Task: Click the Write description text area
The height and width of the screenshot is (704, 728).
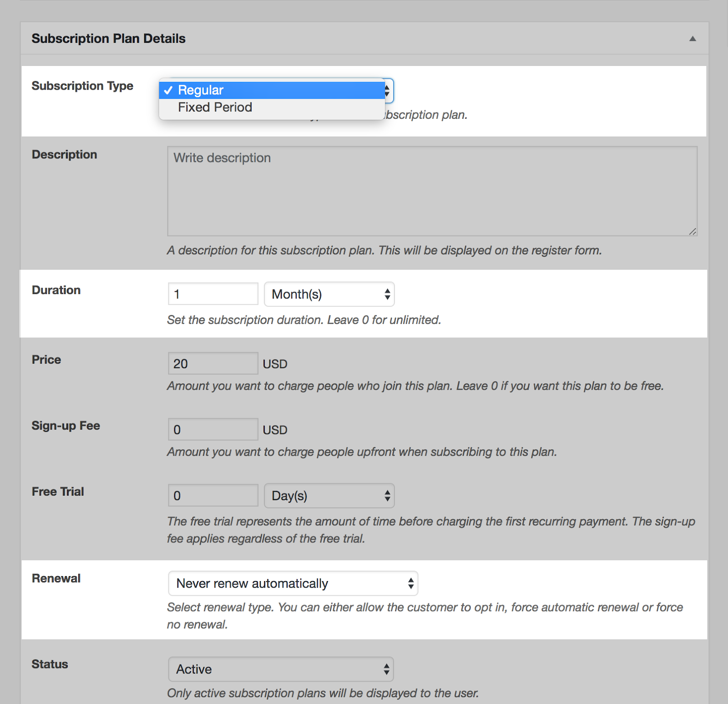Action: pyautogui.click(x=432, y=191)
